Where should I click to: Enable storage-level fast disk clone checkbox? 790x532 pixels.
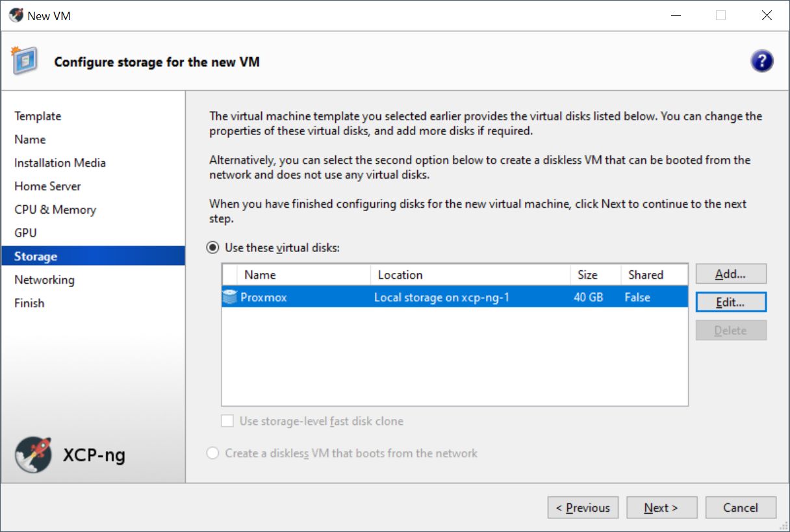[227, 421]
